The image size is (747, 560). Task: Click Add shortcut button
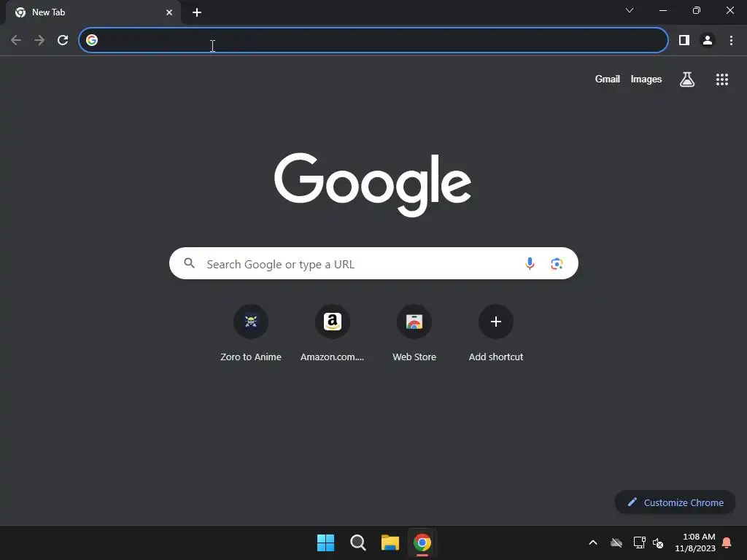(x=496, y=334)
